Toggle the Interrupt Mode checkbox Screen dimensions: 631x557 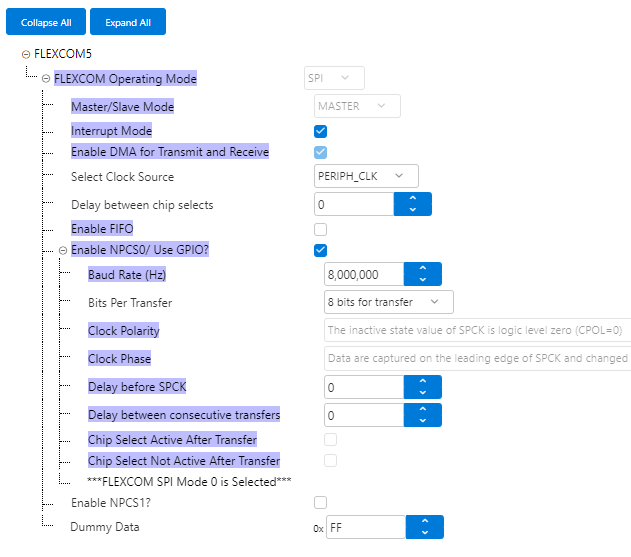321,131
